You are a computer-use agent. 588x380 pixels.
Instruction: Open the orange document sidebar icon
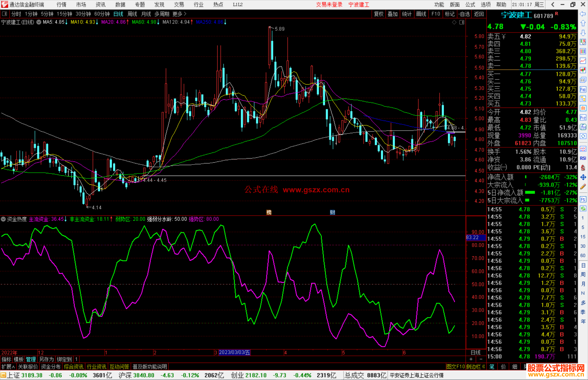[583, 108]
